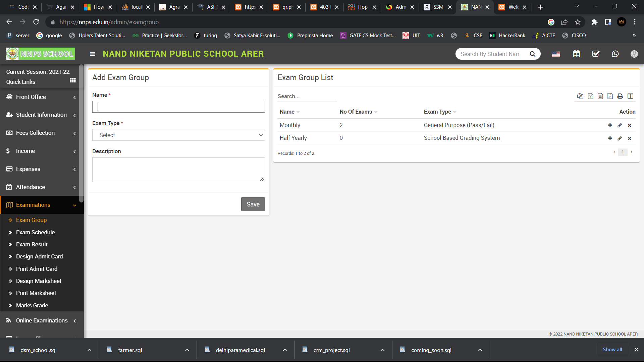
Task: Reload the current page
Action: (x=36, y=22)
